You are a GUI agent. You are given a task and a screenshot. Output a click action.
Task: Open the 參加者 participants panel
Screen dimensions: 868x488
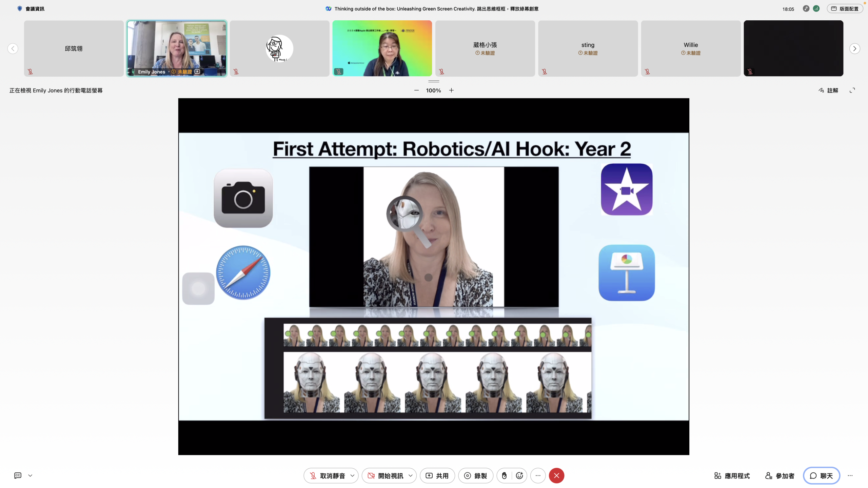[780, 475]
